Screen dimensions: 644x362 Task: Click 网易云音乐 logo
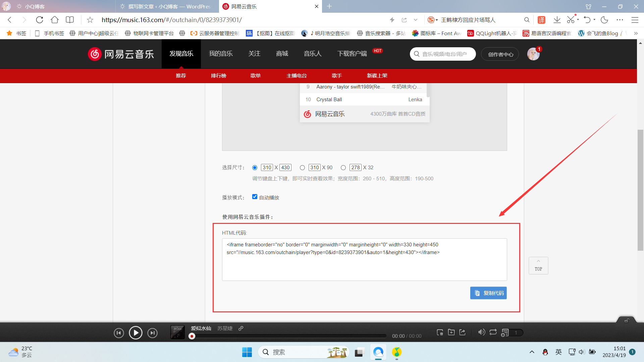121,54
